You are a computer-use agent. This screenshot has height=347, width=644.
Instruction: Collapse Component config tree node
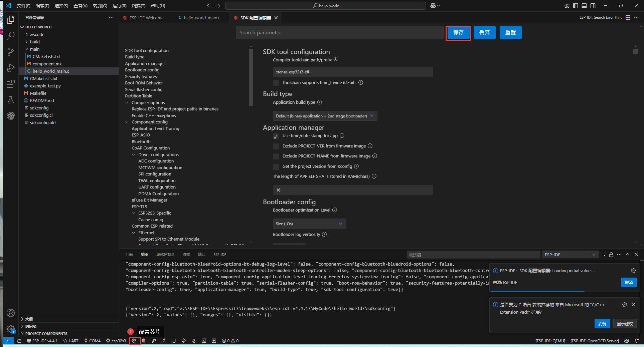point(127,122)
